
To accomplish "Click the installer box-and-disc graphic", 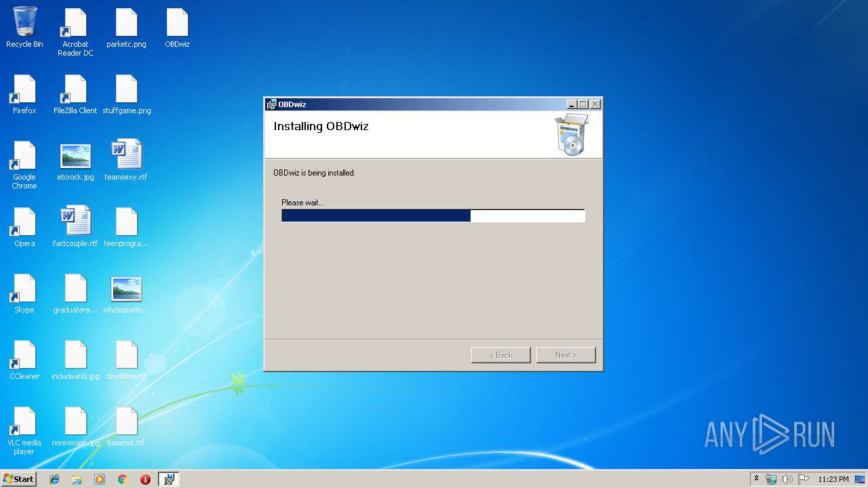I will pyautogui.click(x=572, y=135).
